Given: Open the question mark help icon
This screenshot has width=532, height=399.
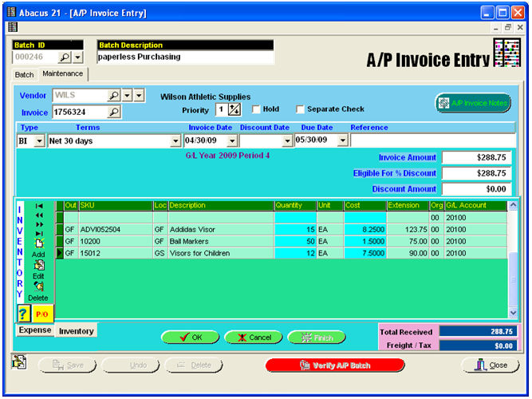Looking at the screenshot, I should [x=23, y=314].
